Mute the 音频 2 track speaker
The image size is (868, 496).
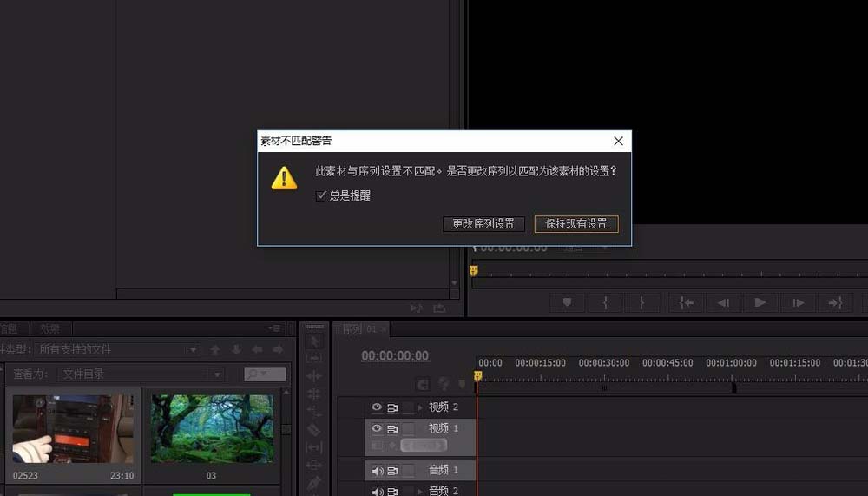click(378, 491)
